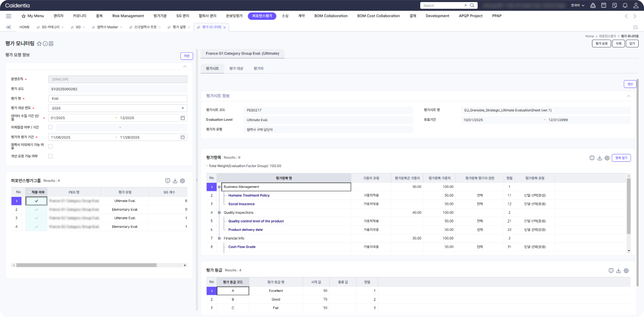
Task: Tick the 개선 요청 가능 여부 checkbox
Action: (50, 156)
